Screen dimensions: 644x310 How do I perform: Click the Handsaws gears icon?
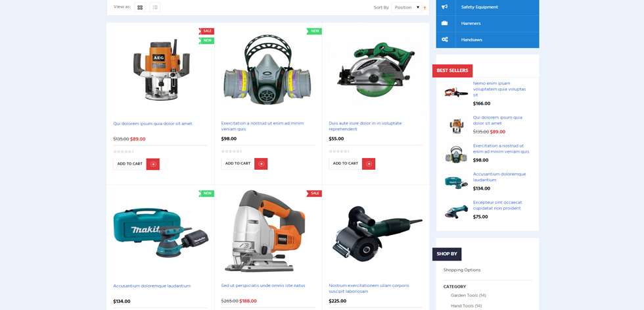445,40
